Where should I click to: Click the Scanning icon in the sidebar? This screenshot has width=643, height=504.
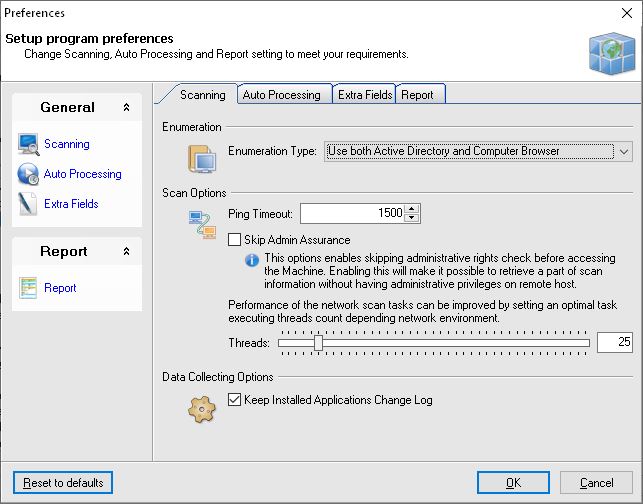(x=28, y=144)
